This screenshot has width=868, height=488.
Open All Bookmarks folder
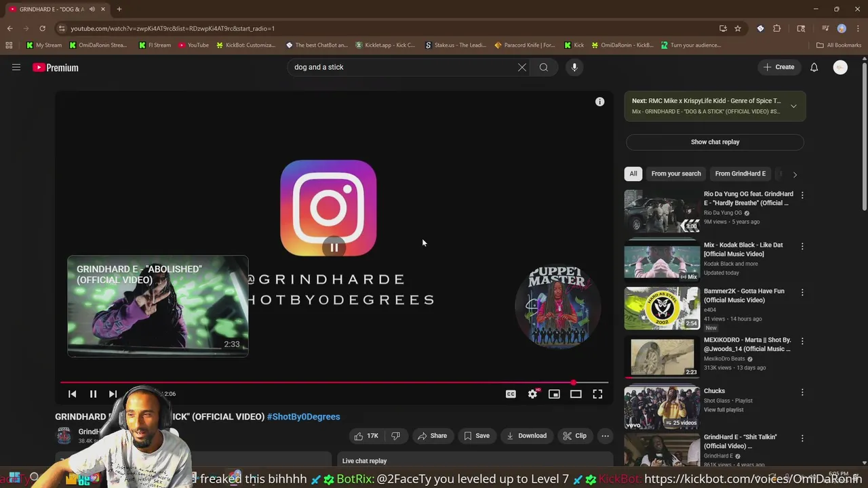pos(839,45)
